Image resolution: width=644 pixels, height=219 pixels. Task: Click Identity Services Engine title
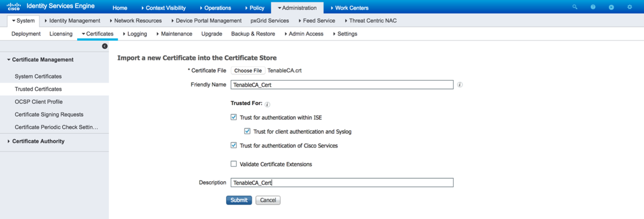pos(60,6)
